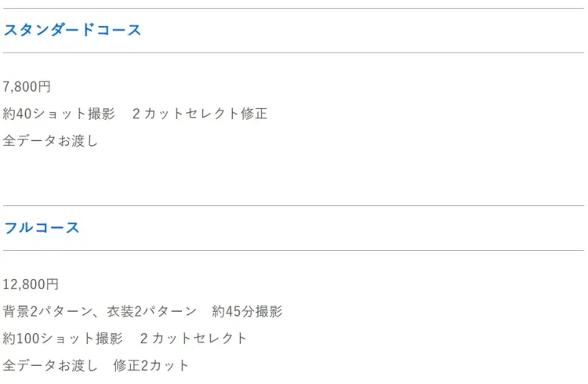Click the 約45分撮影 text
The width and height of the screenshot is (588, 384).
pos(247,311)
